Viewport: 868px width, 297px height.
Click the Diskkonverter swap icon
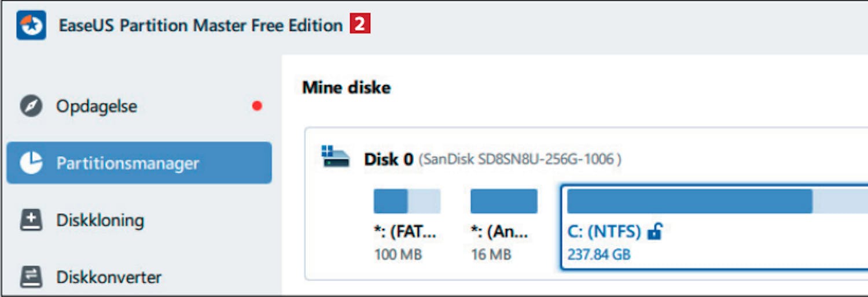coord(31,277)
